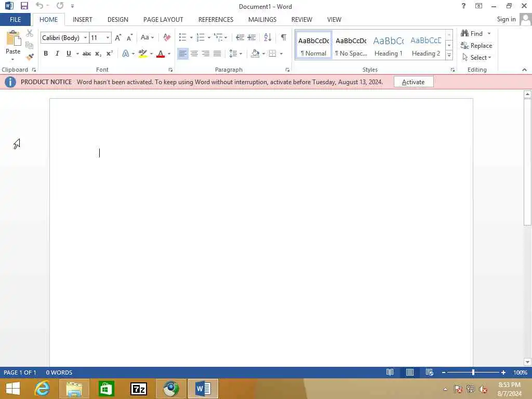Open the FILE tab

(15, 20)
